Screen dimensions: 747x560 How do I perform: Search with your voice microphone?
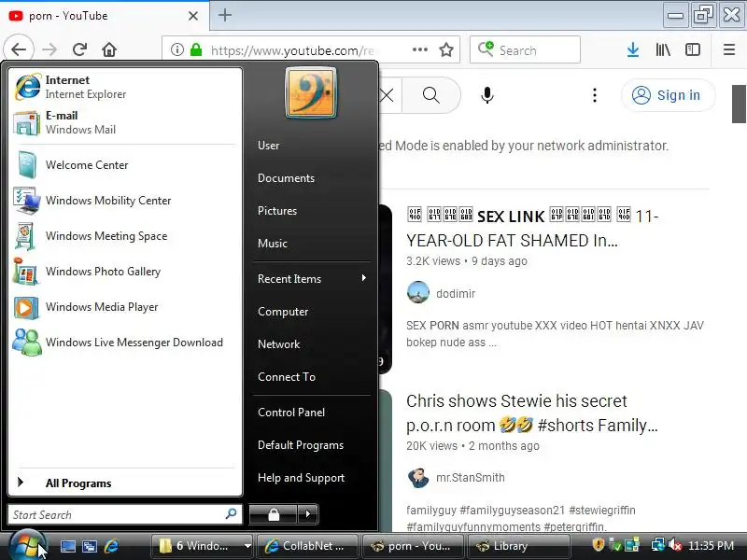(x=486, y=95)
